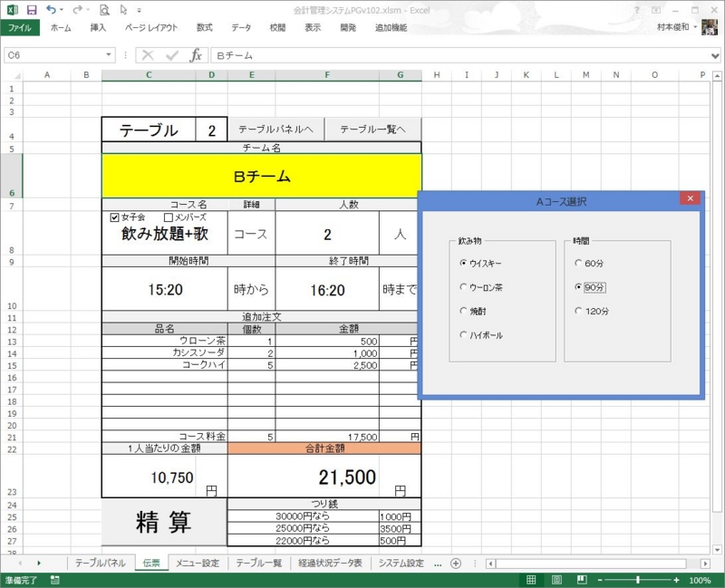725x588 pixels.
Task: Select the Save icon on Quick Access Toolbar
Action: pos(34,10)
